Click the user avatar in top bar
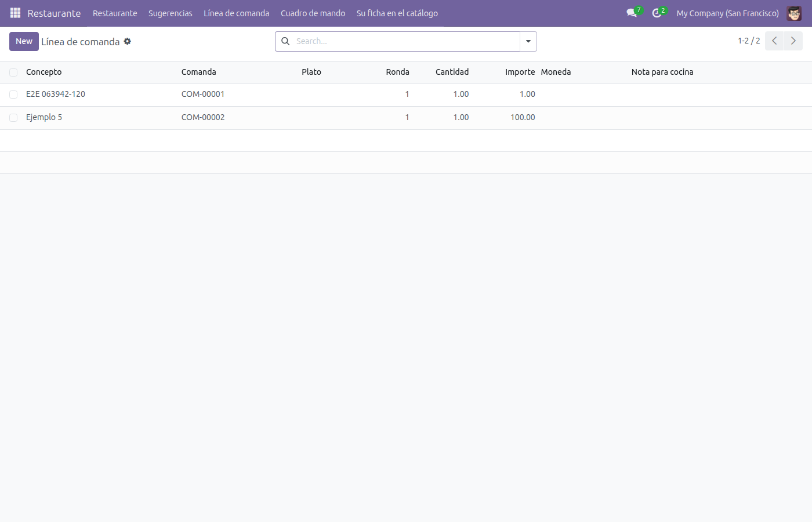The width and height of the screenshot is (812, 522). pyautogui.click(x=794, y=13)
